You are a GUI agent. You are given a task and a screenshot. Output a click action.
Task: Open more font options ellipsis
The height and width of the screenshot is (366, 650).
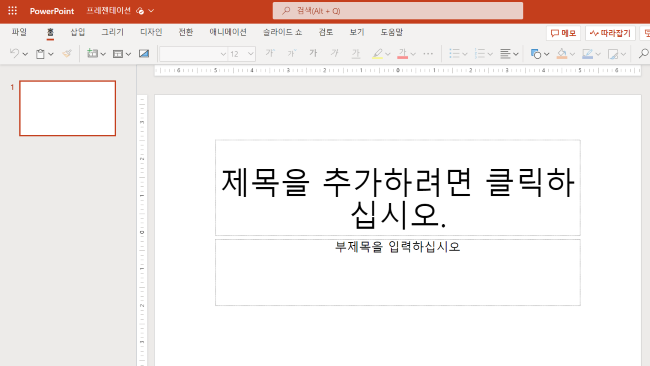click(428, 53)
